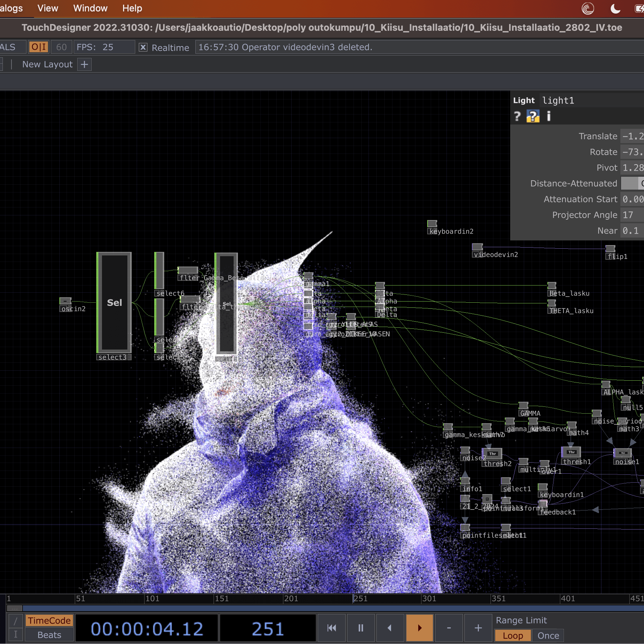Jump to the start of the timeline

[332, 628]
